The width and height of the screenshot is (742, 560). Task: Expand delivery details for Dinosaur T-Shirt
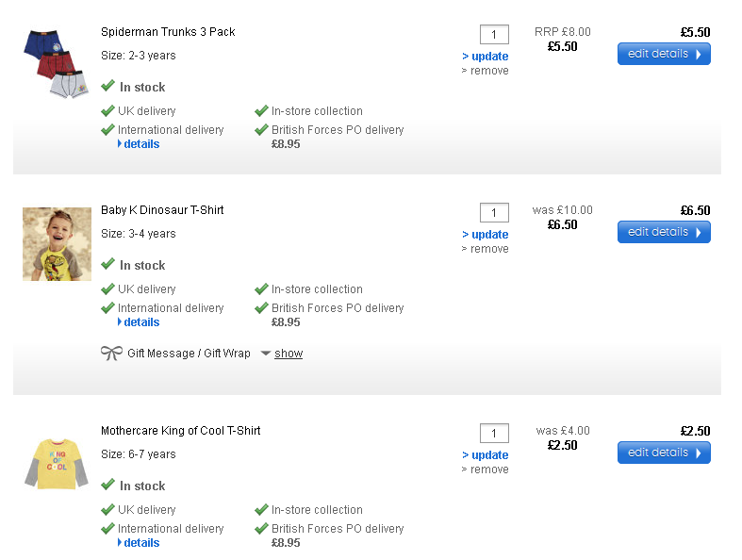click(x=140, y=322)
